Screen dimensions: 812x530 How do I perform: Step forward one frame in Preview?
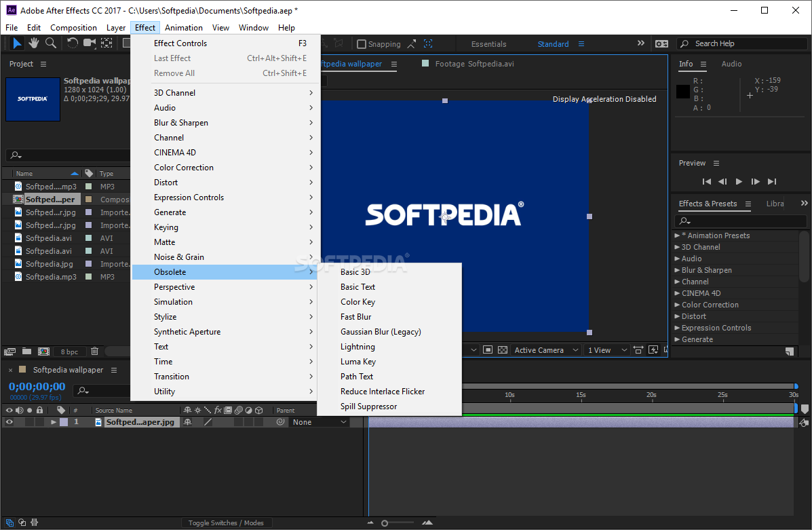(756, 181)
